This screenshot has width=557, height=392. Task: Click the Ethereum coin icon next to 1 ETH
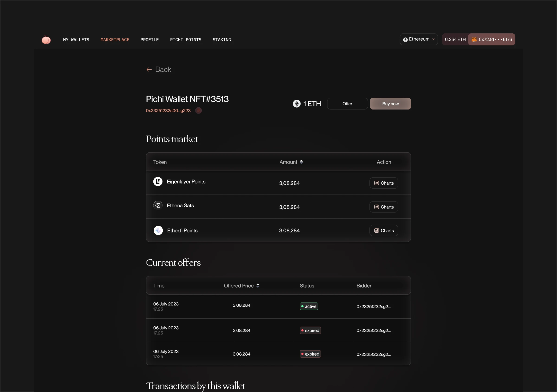296,103
